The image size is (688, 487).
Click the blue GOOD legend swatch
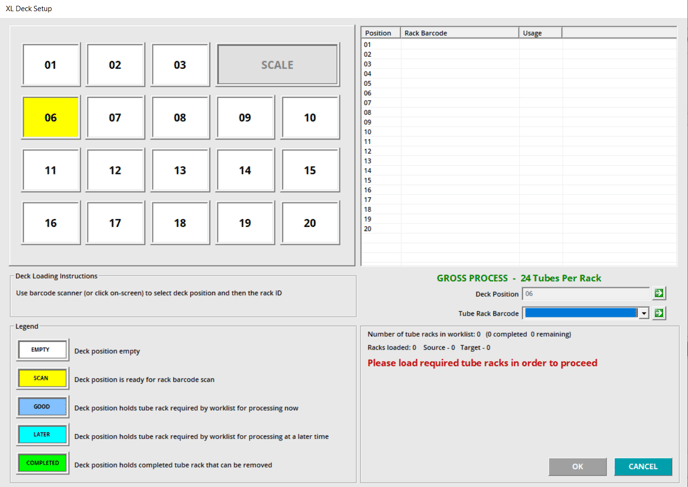[42, 407]
